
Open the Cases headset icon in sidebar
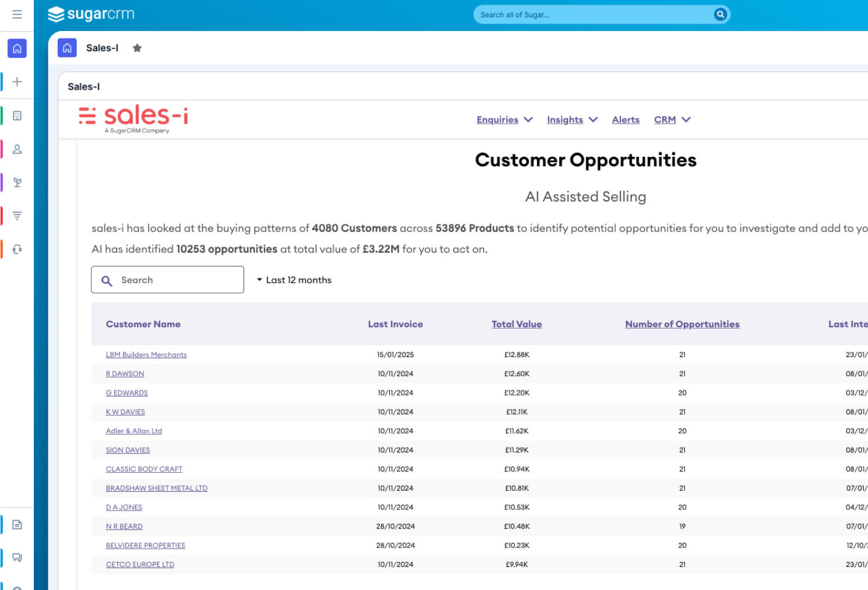tap(17, 249)
